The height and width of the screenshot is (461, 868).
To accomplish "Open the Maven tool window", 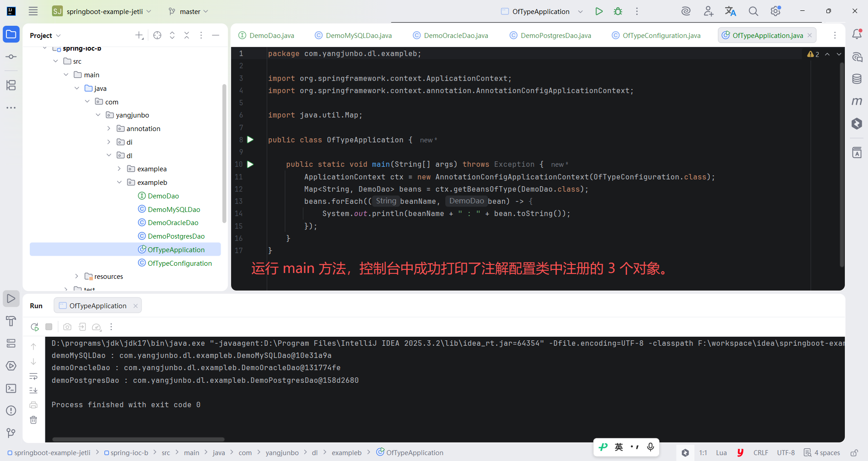I will tap(857, 101).
